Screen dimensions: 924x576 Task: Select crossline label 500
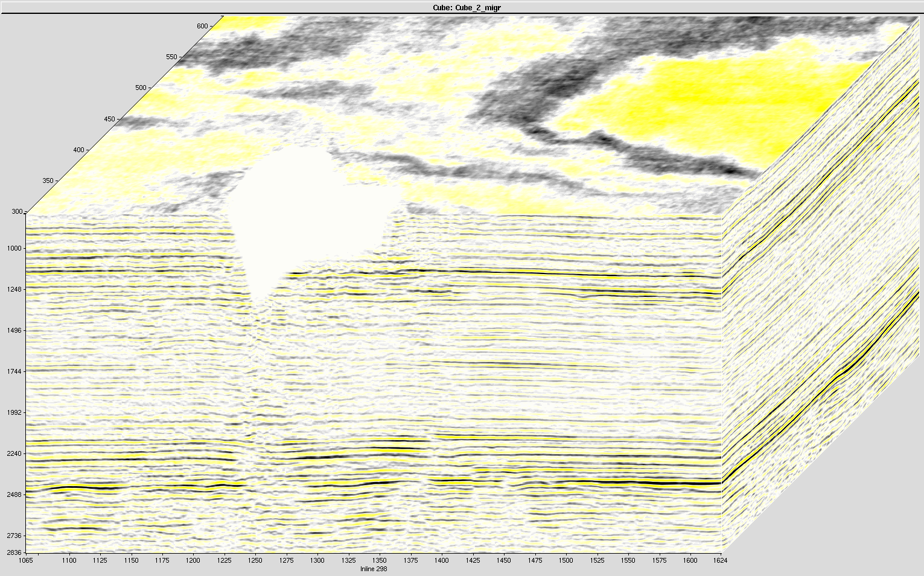[x=141, y=88]
